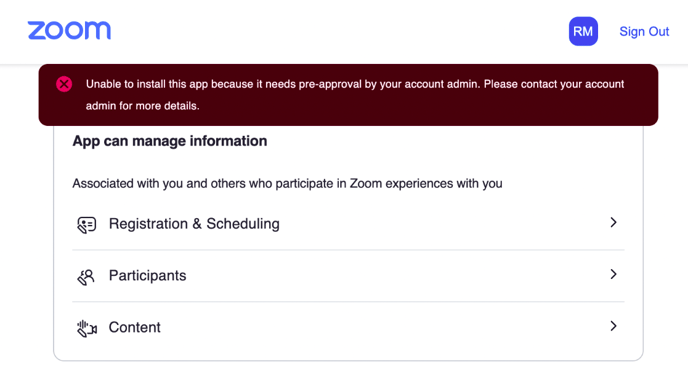
Task: Expand the Content chevron arrow
Action: tap(613, 326)
